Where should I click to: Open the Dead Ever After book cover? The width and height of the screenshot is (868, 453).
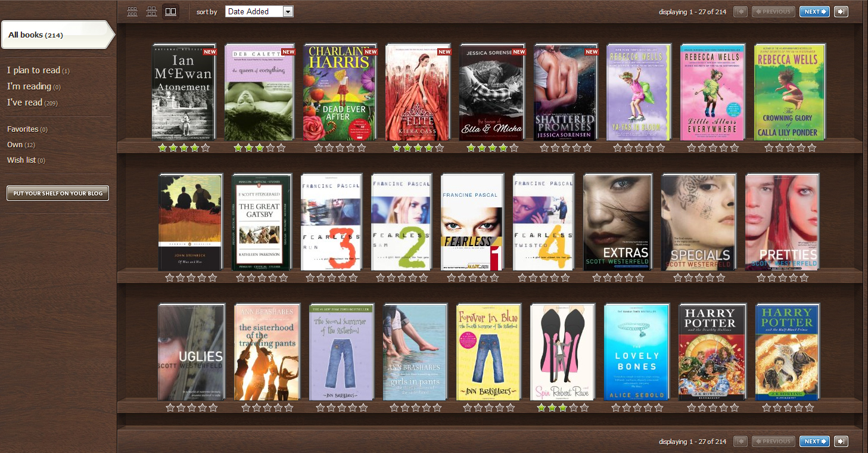pyautogui.click(x=341, y=92)
